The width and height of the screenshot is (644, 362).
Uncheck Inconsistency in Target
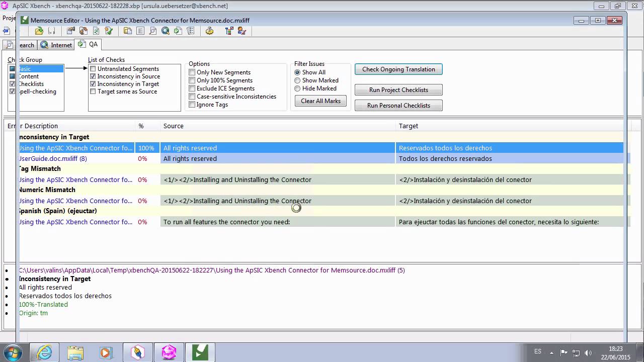pos(93,84)
